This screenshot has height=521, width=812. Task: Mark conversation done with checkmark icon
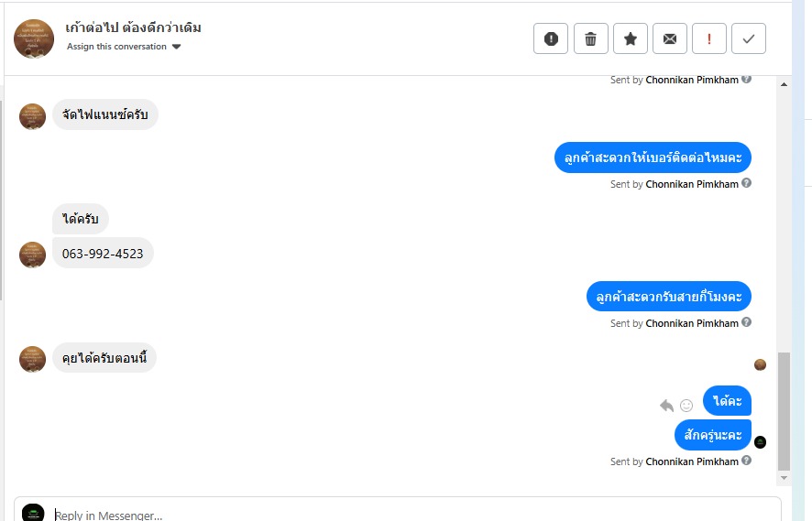[748, 38]
